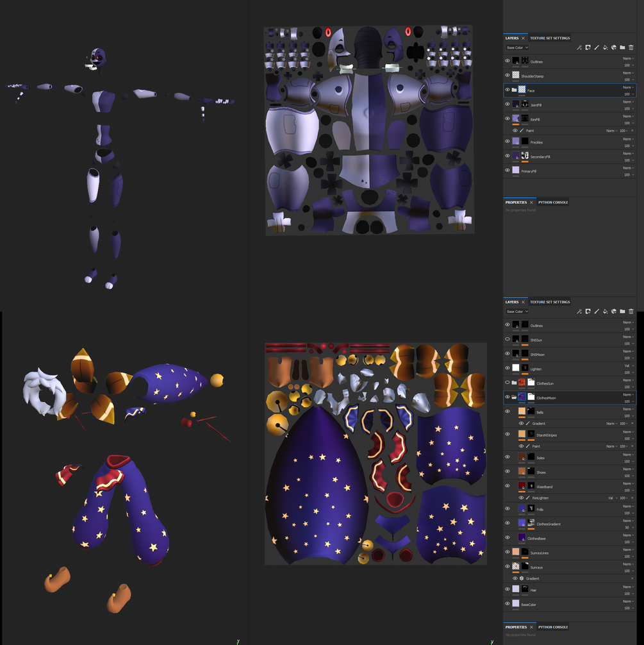Click the mask thumbnail of SecondaryFill layer

(x=525, y=156)
